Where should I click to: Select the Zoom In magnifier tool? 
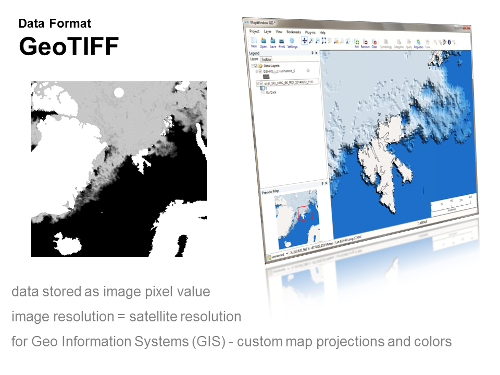[311, 41]
